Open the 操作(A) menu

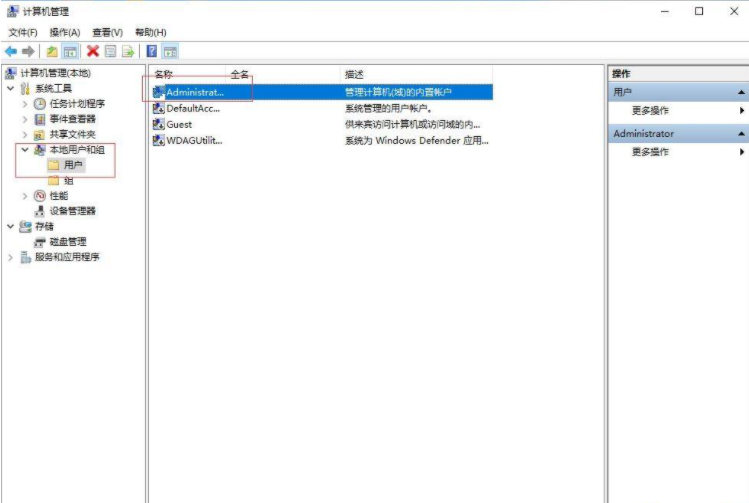click(64, 32)
